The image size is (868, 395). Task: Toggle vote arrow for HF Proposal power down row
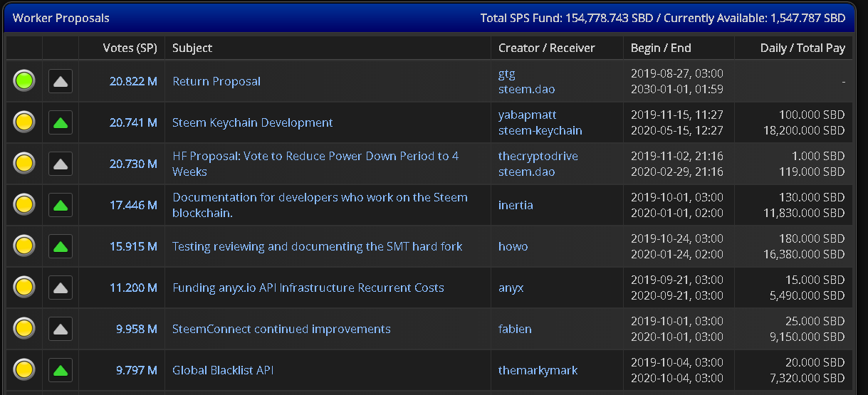(61, 164)
